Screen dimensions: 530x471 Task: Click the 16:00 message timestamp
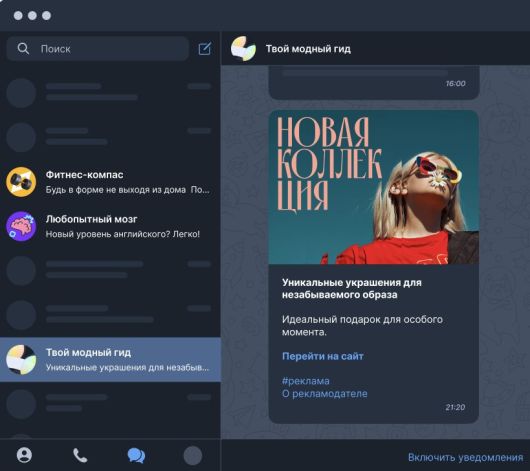tap(455, 84)
